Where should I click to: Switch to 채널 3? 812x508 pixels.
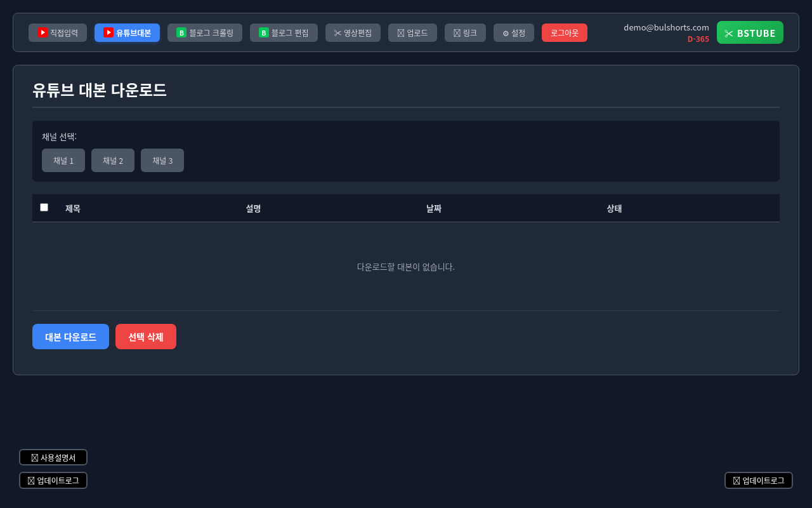click(x=162, y=161)
